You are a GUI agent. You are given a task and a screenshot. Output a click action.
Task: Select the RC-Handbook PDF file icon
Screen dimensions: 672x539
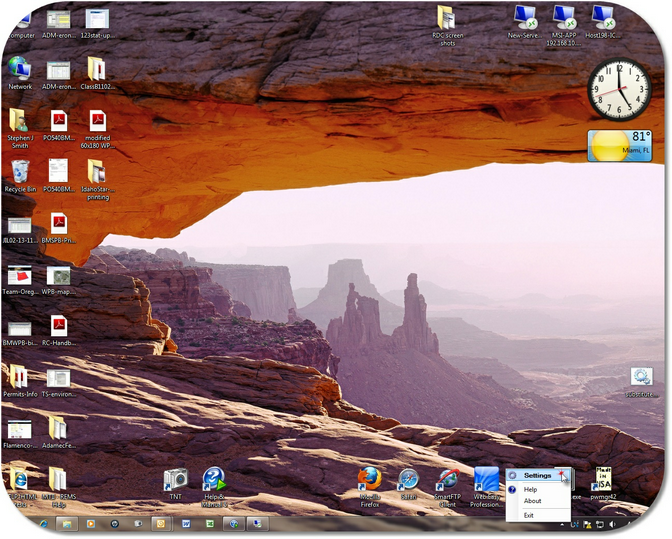point(58,326)
